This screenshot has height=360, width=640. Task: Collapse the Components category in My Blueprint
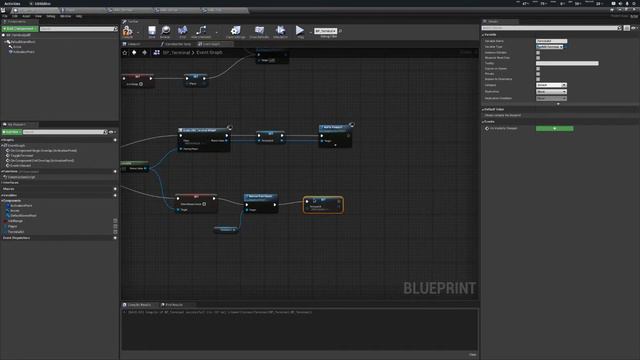tap(2, 201)
